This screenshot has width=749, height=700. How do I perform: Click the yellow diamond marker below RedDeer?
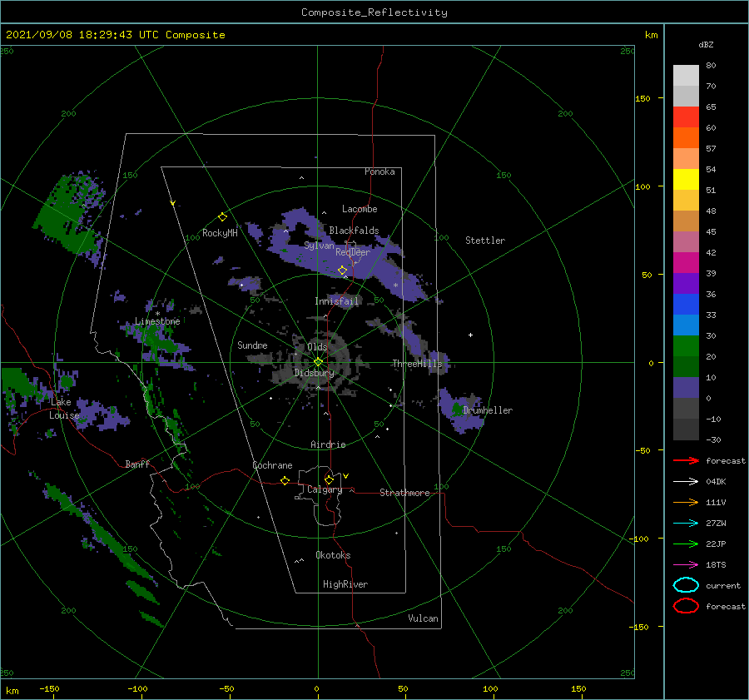342,271
